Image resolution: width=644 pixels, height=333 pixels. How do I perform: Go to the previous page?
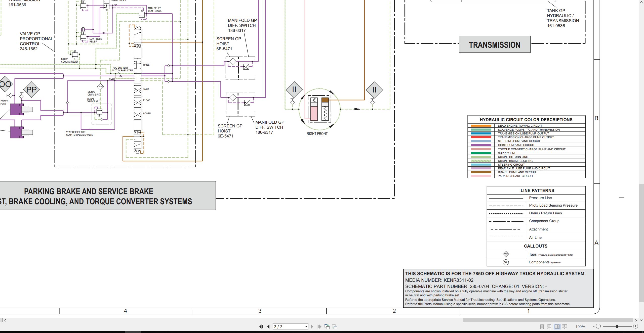coord(268,326)
